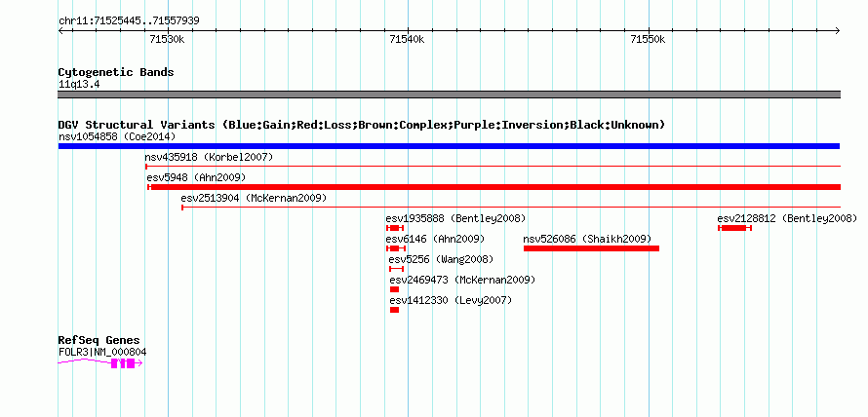
Task: Select the nsv435918 (Korbel2007) variant label
Action: click(210, 157)
